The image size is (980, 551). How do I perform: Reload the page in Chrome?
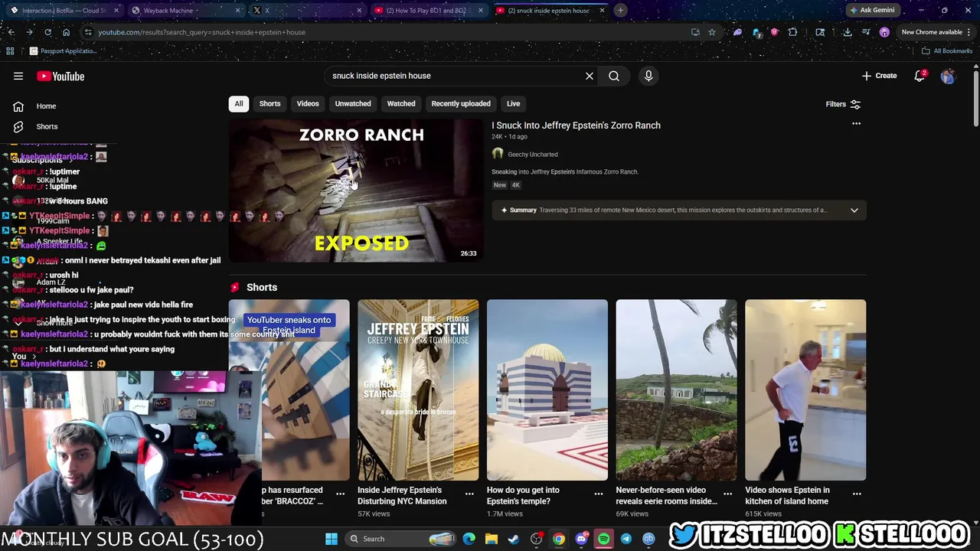point(47,32)
